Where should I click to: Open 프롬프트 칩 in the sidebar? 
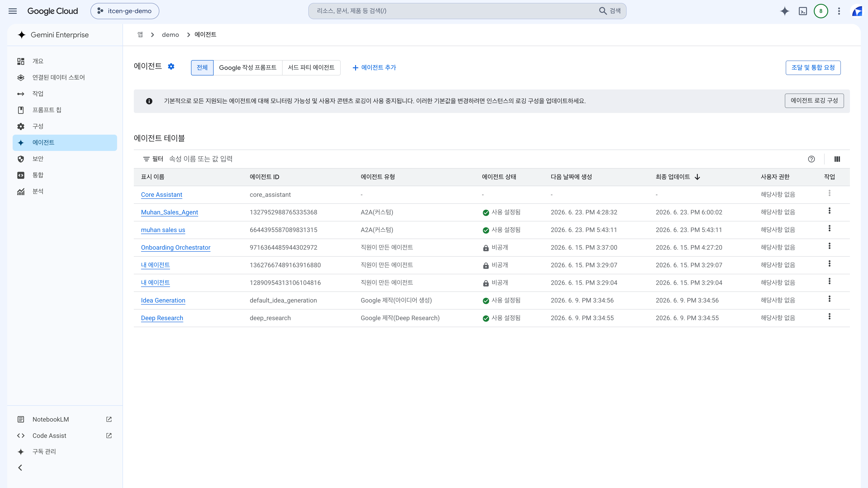[65, 110]
